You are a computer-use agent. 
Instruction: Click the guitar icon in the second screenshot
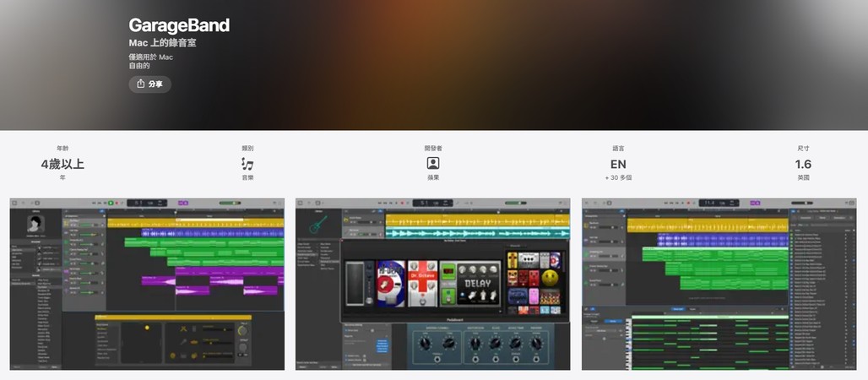pos(318,225)
